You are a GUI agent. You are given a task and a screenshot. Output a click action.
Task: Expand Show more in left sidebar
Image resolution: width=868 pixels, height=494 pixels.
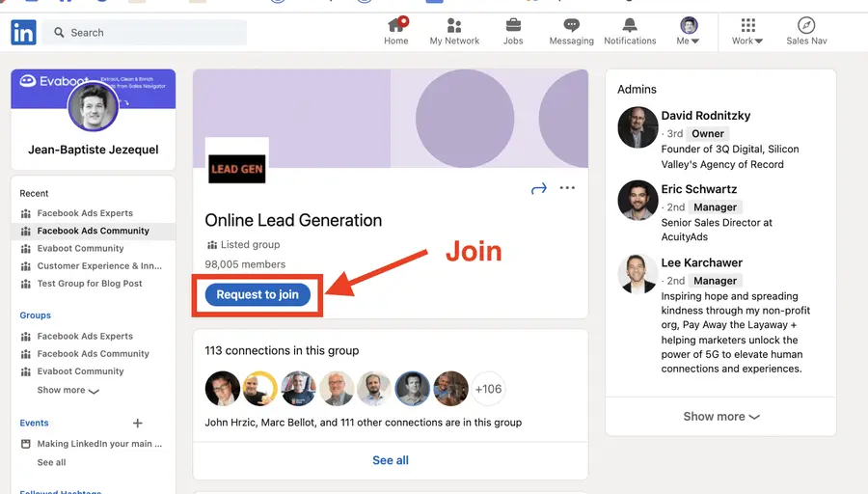point(68,390)
